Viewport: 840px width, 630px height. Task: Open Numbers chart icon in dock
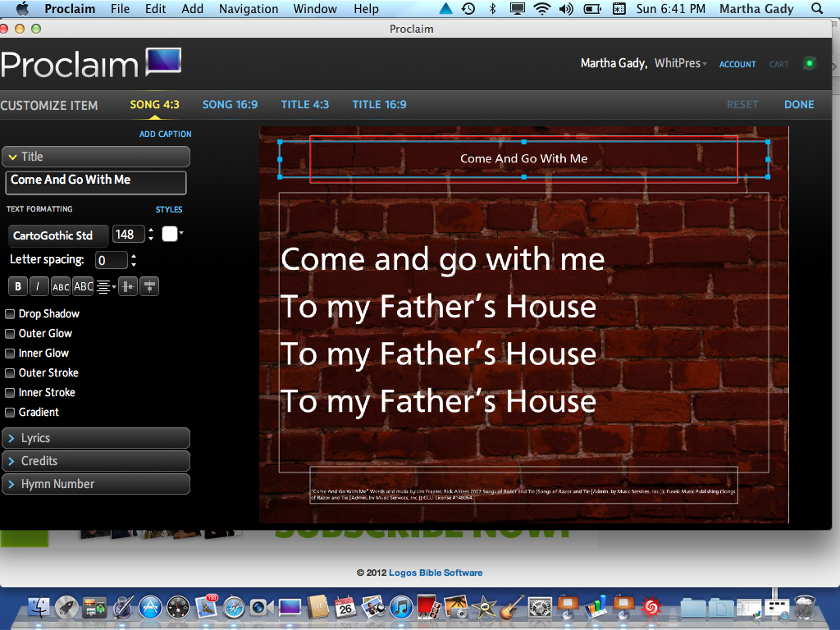tap(596, 608)
